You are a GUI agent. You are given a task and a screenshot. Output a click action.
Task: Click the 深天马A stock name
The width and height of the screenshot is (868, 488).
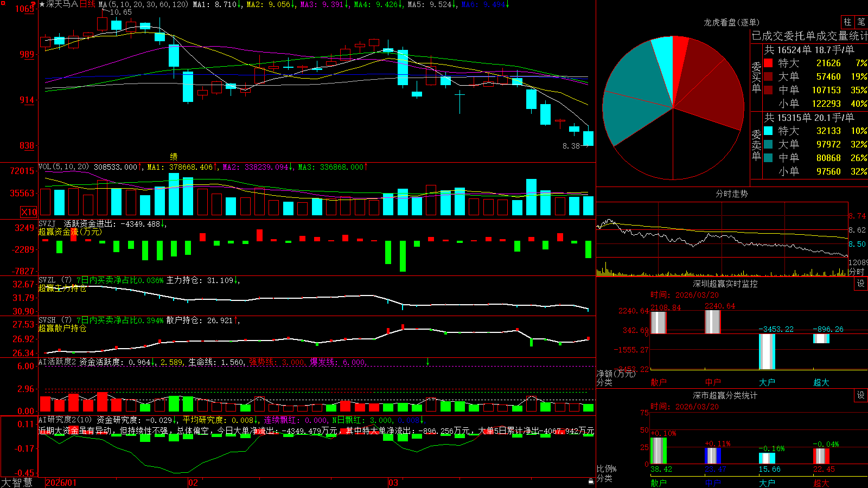62,4
